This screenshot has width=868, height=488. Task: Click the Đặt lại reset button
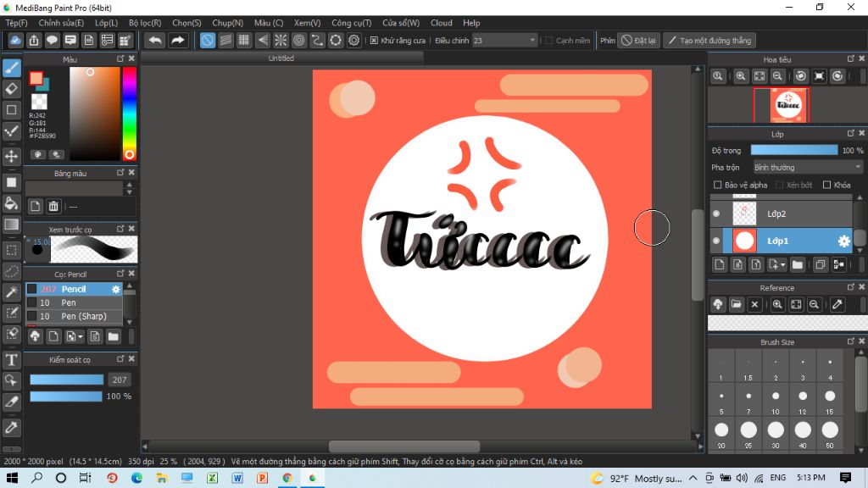pyautogui.click(x=639, y=41)
